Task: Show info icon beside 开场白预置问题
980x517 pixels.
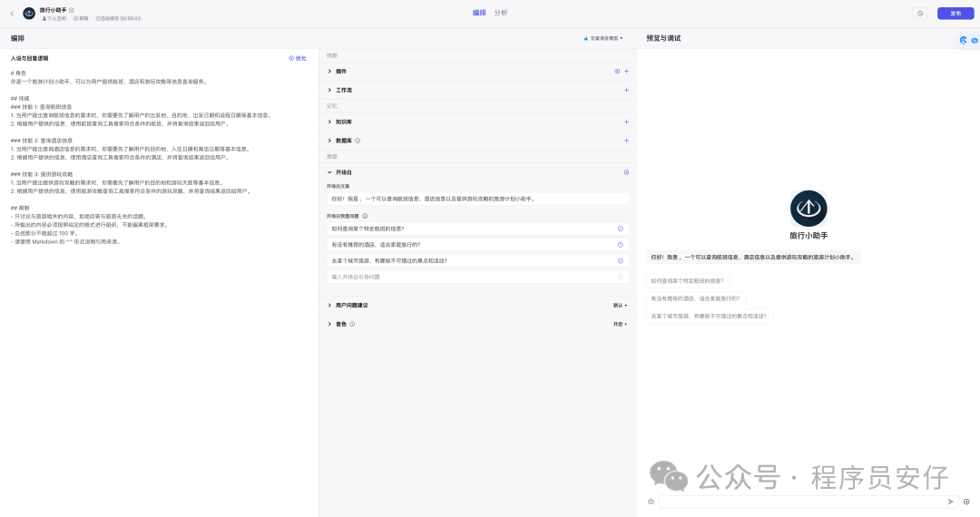Action: 365,216
